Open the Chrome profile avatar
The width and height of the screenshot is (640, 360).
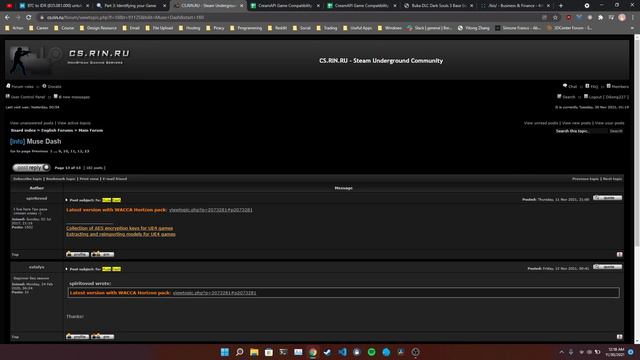tap(622, 18)
